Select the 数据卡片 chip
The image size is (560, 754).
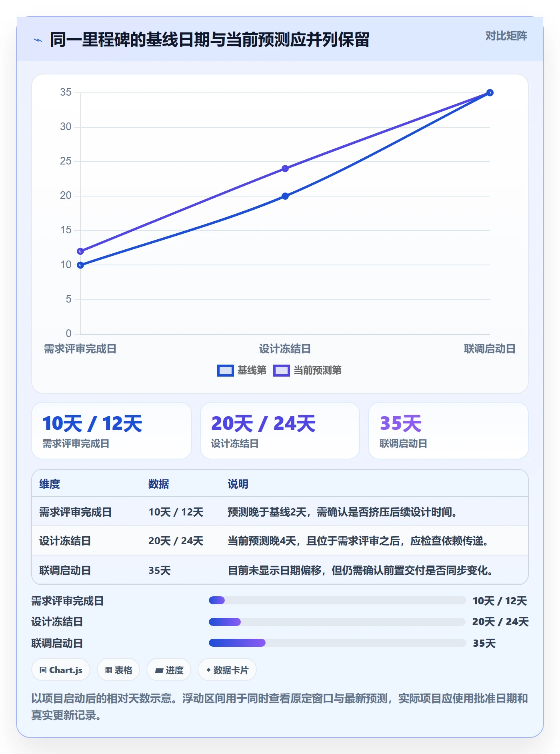227,670
